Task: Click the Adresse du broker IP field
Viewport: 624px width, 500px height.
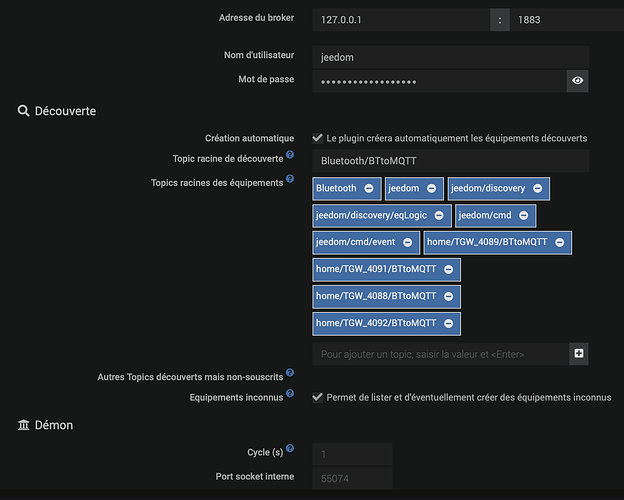Action: 400,19
